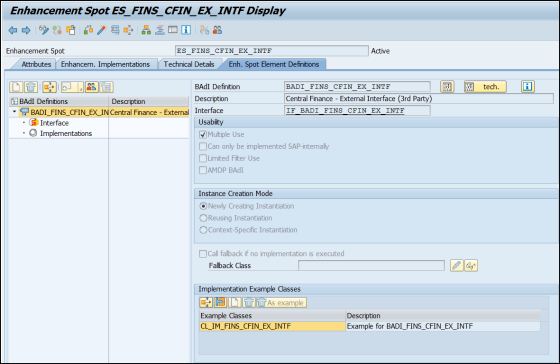Viewport: 560px width, 364px height.
Task: Select the Enh. Spot Element Definitions tab
Action: (274, 64)
